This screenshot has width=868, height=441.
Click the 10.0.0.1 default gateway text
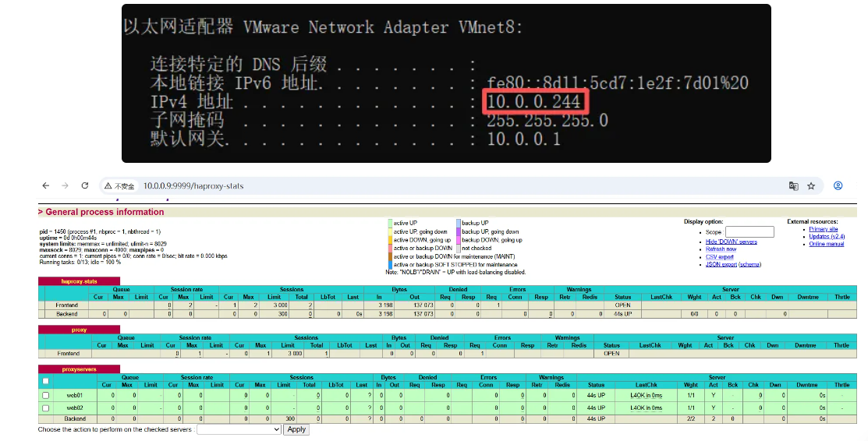tap(523, 139)
